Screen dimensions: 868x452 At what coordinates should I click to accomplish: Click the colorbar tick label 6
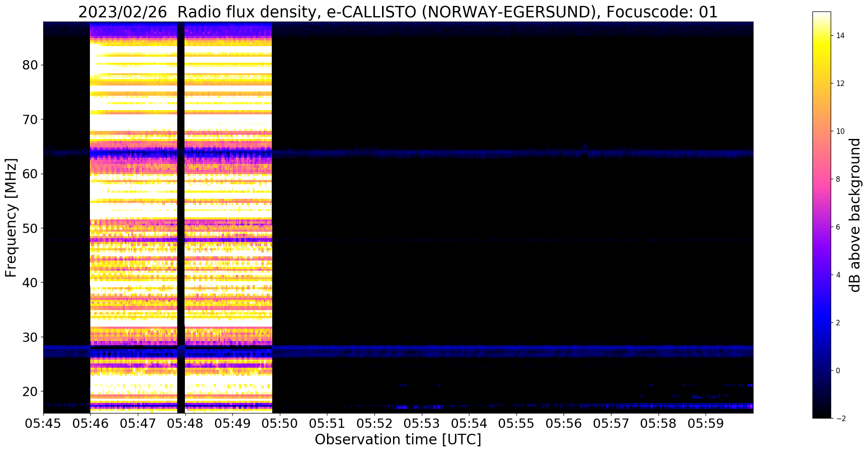[x=837, y=227]
